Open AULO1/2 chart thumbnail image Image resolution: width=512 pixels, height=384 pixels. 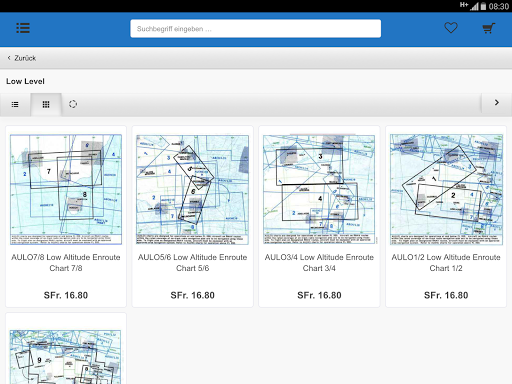(x=446, y=189)
